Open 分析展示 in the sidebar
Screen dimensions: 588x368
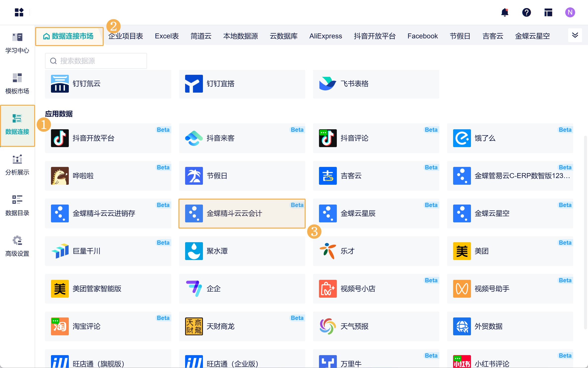tap(17, 165)
